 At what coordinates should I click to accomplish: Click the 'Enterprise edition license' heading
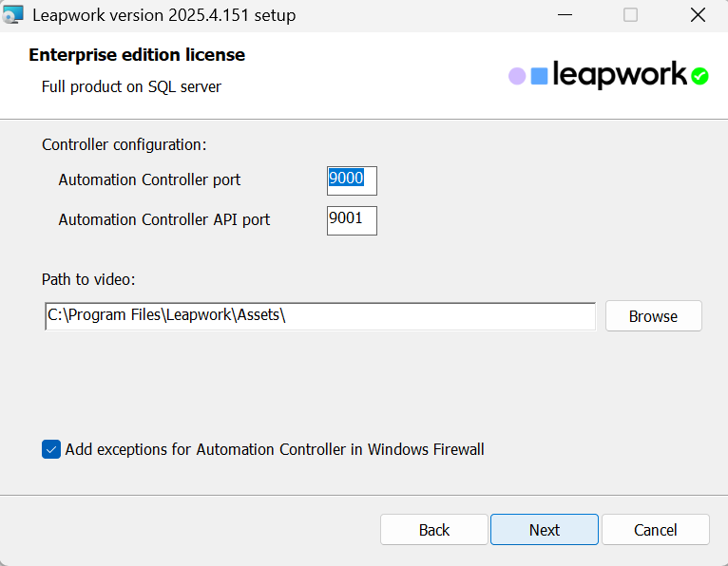click(x=137, y=55)
